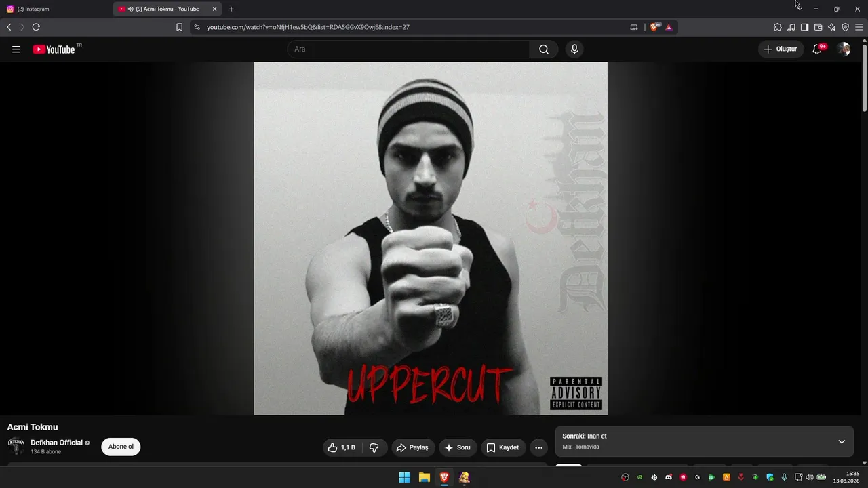Switch to the Instagram browser tab
Screen dimensions: 868x488
point(54,9)
